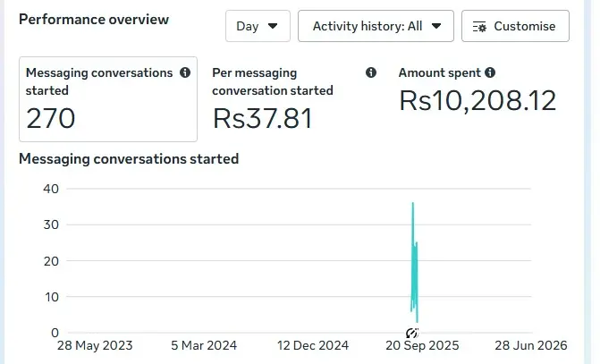The width and height of the screenshot is (600, 364).
Task: Click the Rs10,208.12 amount value
Action: coord(477,101)
